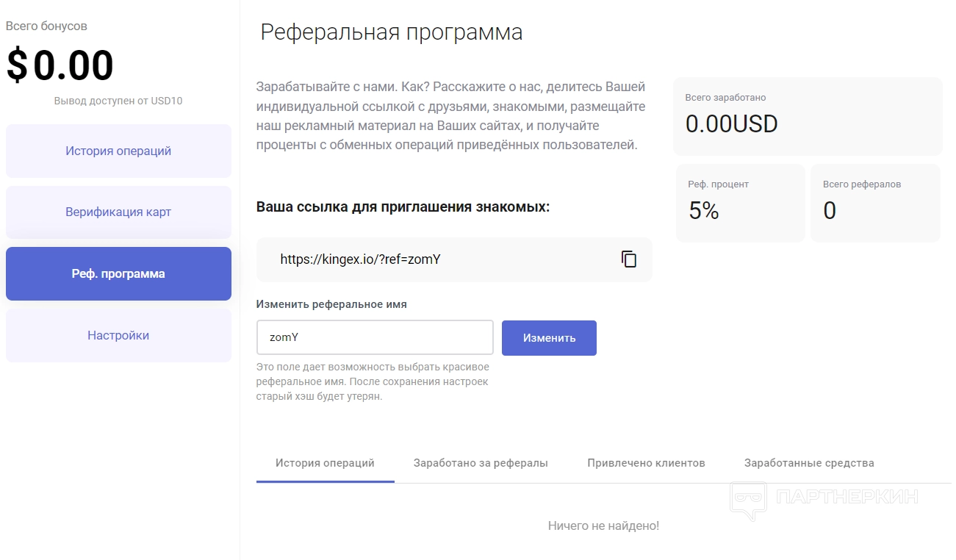Click the Вывод доступен от USD10 note
The image size is (956, 560).
(x=118, y=101)
